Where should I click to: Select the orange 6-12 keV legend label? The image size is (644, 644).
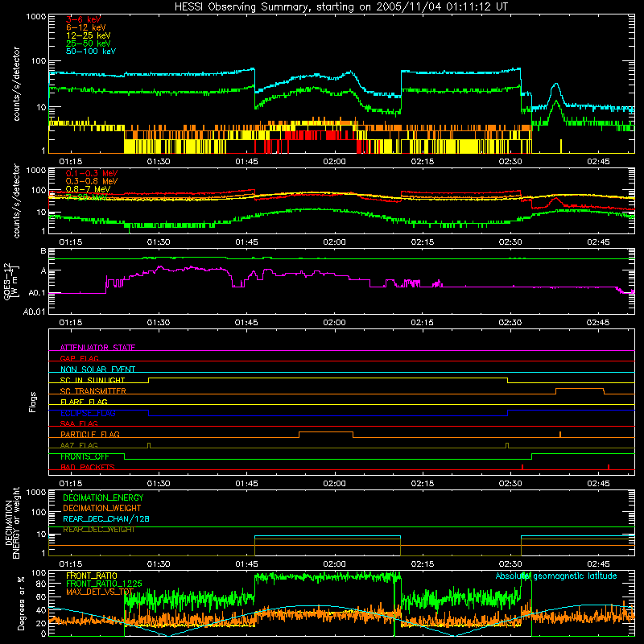point(86,27)
